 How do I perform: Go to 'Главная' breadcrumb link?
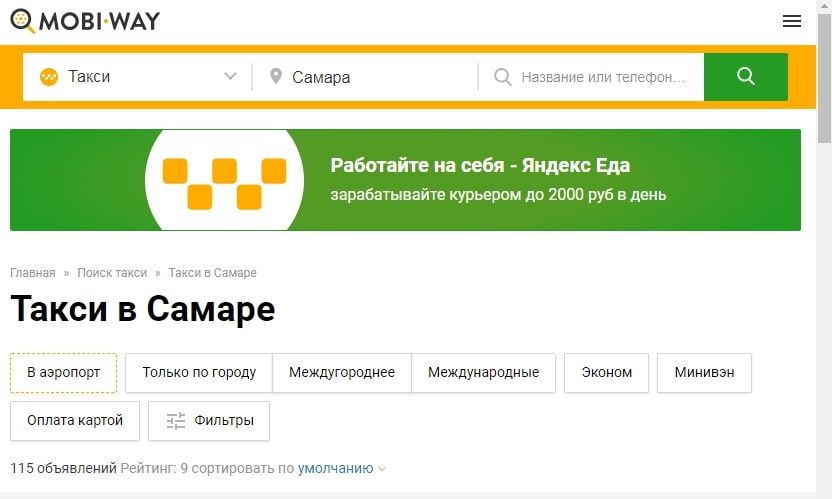tap(33, 273)
